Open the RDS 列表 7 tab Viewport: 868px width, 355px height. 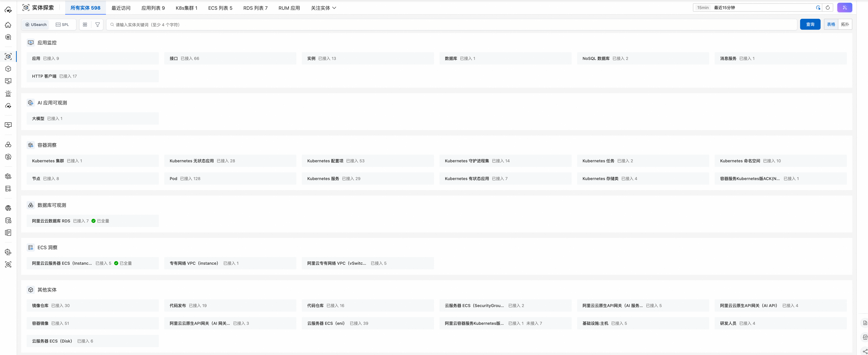click(255, 8)
